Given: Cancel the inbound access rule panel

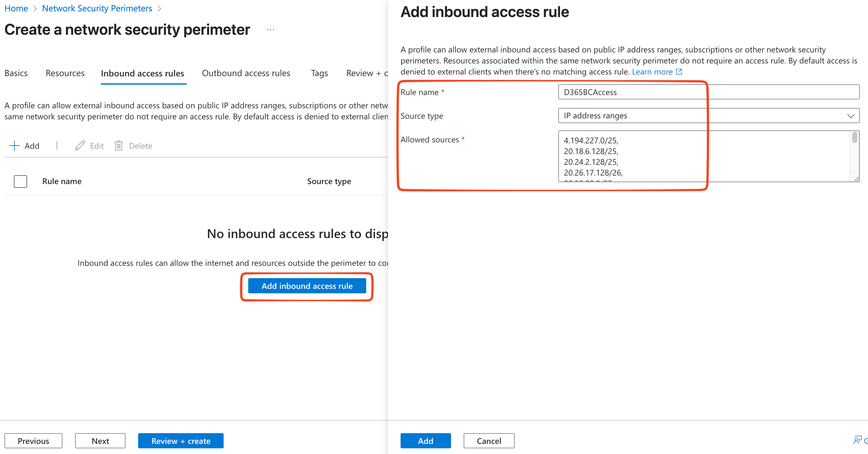Looking at the screenshot, I should click(x=489, y=441).
